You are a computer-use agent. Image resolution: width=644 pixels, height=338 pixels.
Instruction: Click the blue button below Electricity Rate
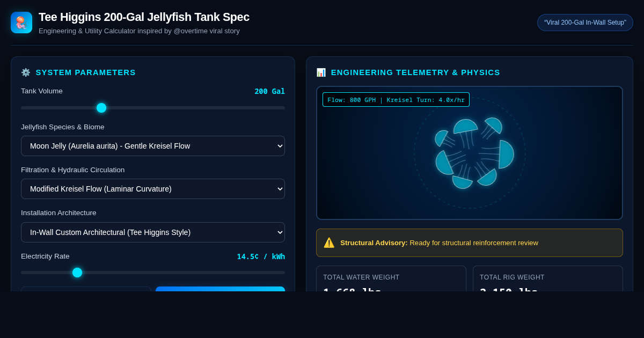tap(220, 289)
